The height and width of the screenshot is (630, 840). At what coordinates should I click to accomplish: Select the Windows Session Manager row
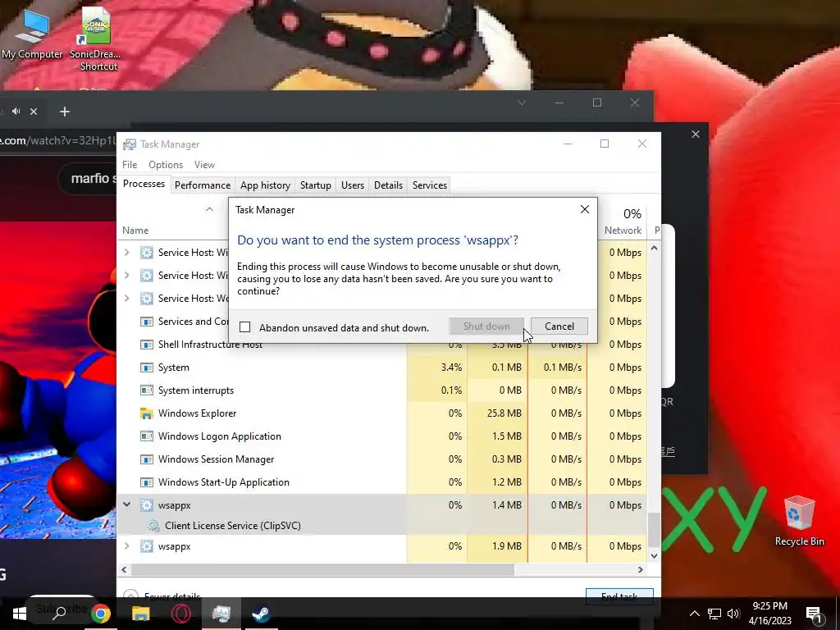381,459
